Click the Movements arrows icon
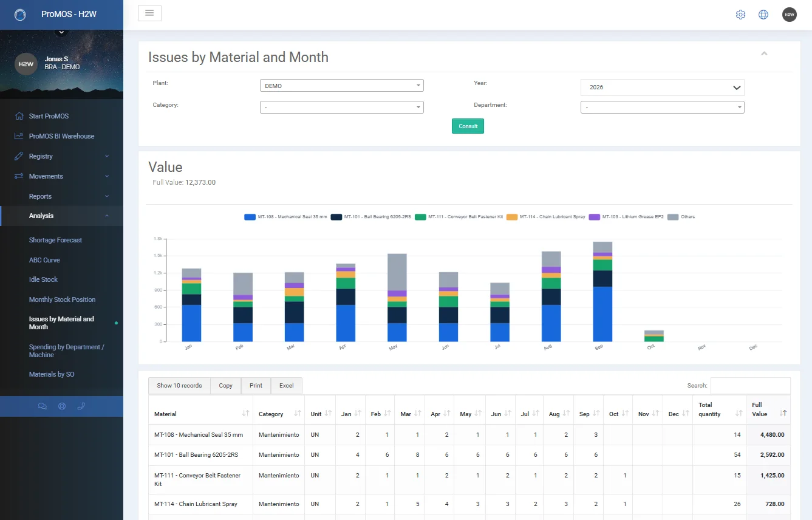This screenshot has height=520, width=812. click(x=19, y=176)
